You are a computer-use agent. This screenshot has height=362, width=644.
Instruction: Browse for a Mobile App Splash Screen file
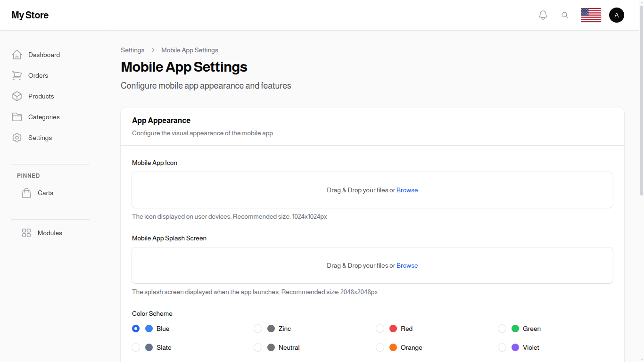pyautogui.click(x=407, y=265)
